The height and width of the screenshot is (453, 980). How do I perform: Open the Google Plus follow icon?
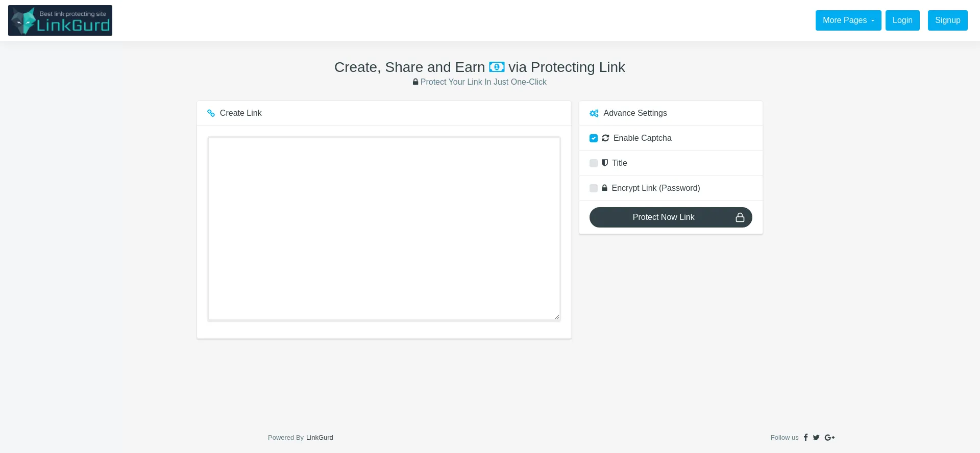[829, 437]
